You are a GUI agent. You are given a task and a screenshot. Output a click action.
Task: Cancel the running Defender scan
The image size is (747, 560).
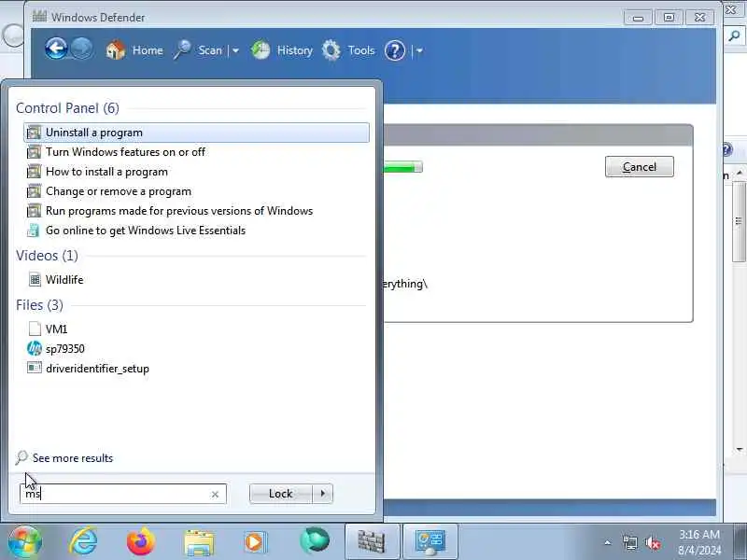click(x=640, y=167)
